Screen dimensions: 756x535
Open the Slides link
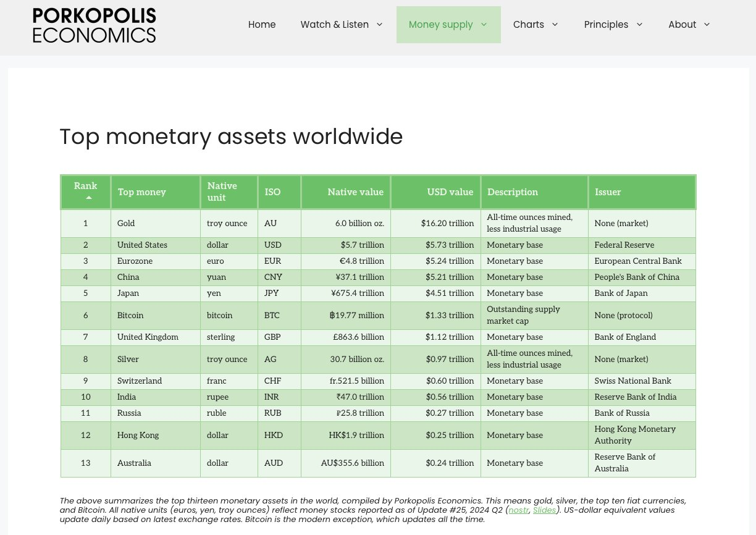544,510
